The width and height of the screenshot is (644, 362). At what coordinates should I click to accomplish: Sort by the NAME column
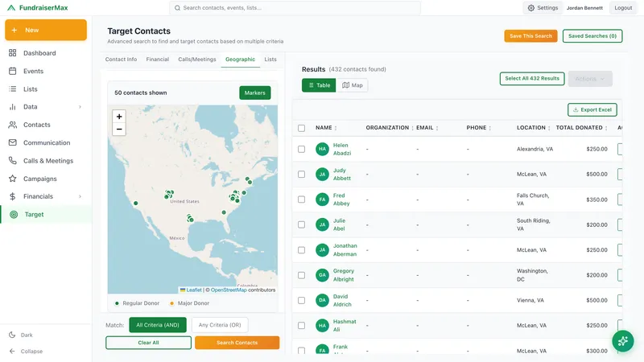pos(326,128)
